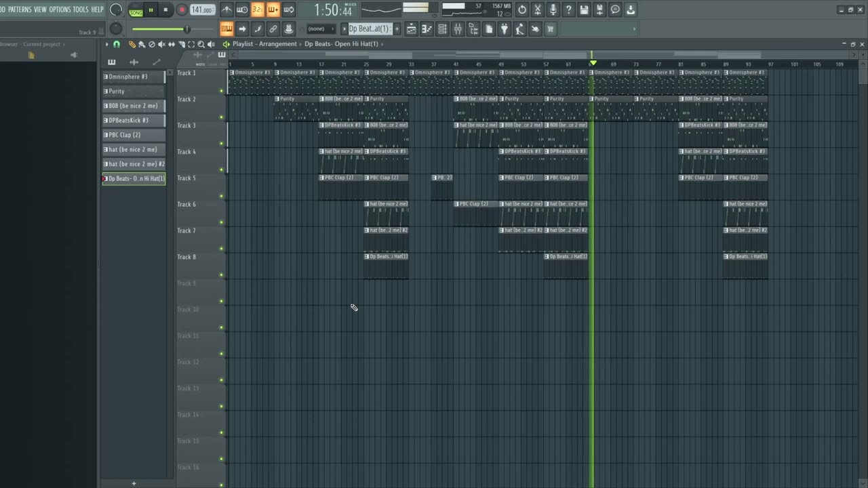
Task: Toggle auto-scrolling arrow icon
Action: point(242,29)
